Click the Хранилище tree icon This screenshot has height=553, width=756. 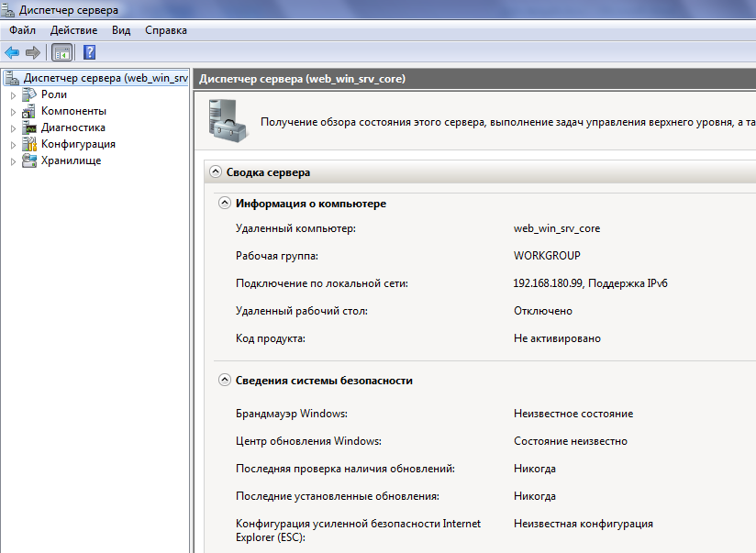click(x=29, y=160)
